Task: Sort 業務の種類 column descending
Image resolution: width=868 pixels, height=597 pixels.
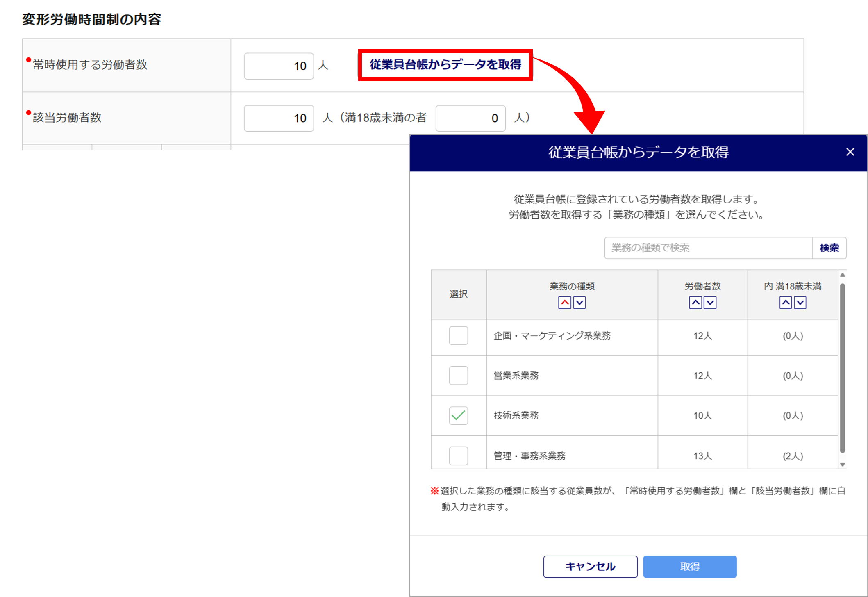Action: pos(579,303)
